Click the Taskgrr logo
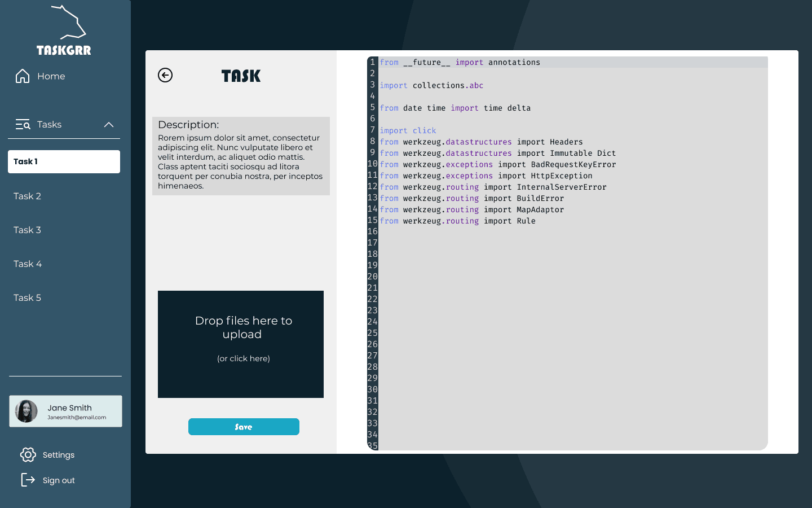Screen dimensions: 812x508 (64, 30)
